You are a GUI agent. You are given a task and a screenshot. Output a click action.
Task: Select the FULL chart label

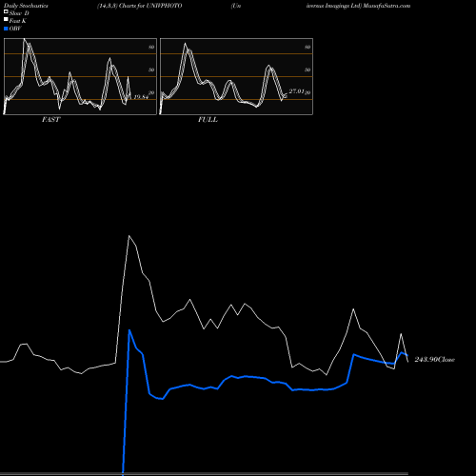(208, 120)
